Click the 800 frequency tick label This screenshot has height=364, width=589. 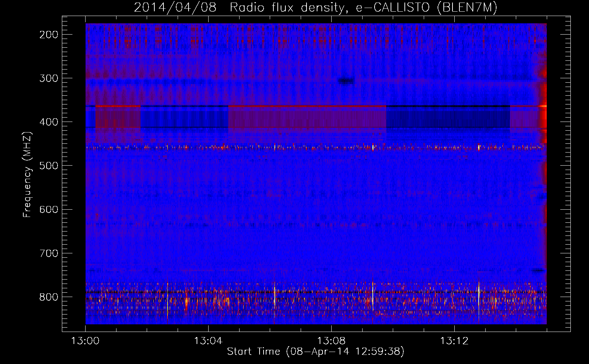(49, 297)
